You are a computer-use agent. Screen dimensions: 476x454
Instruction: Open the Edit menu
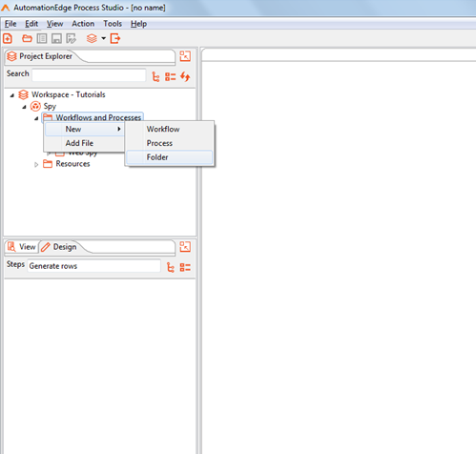click(x=31, y=24)
